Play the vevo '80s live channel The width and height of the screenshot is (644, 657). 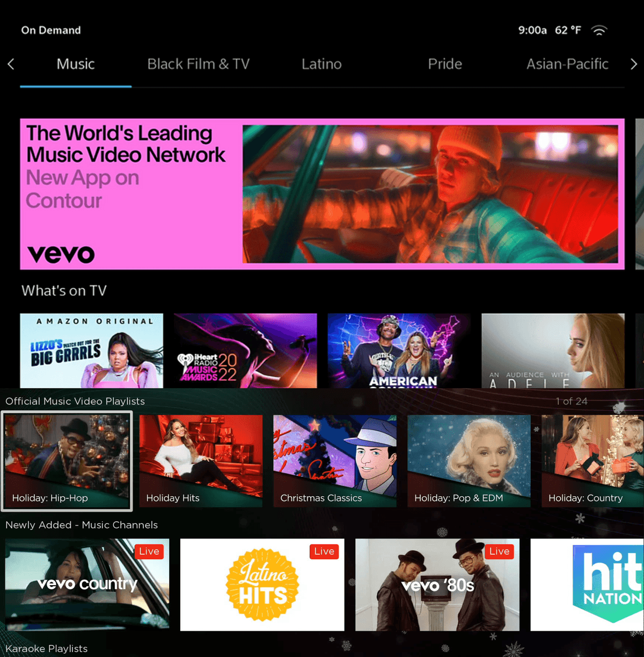pos(437,585)
